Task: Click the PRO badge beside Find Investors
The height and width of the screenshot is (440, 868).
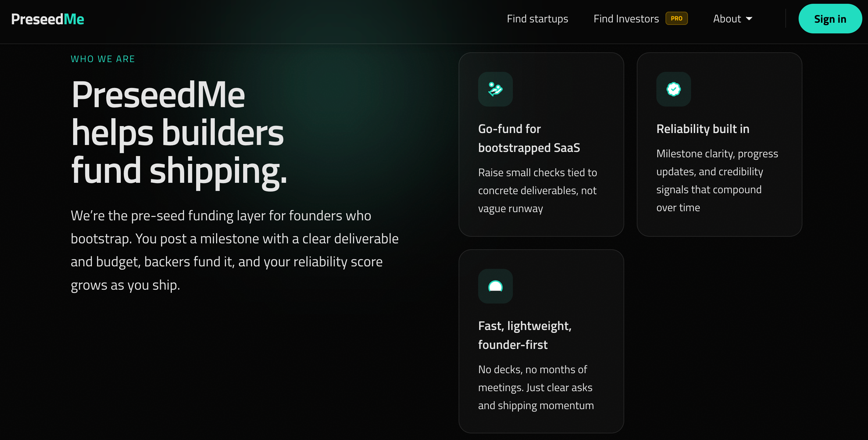Action: pyautogui.click(x=676, y=19)
